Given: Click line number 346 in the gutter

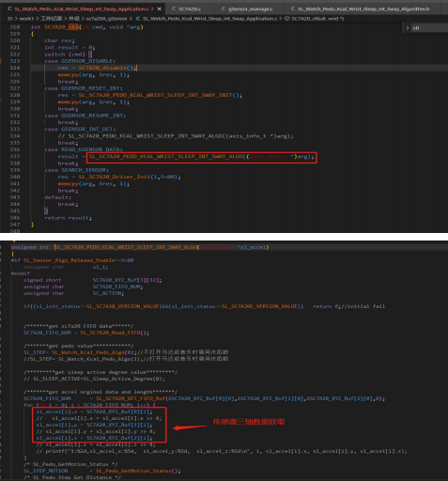Looking at the screenshot, I should pyautogui.click(x=15, y=218).
